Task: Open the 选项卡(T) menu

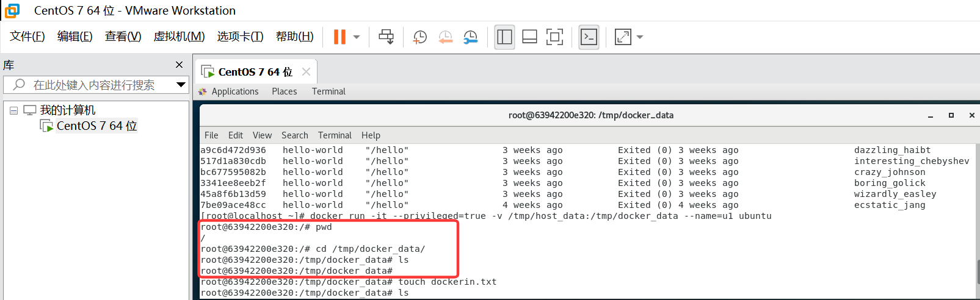Action: [241, 37]
